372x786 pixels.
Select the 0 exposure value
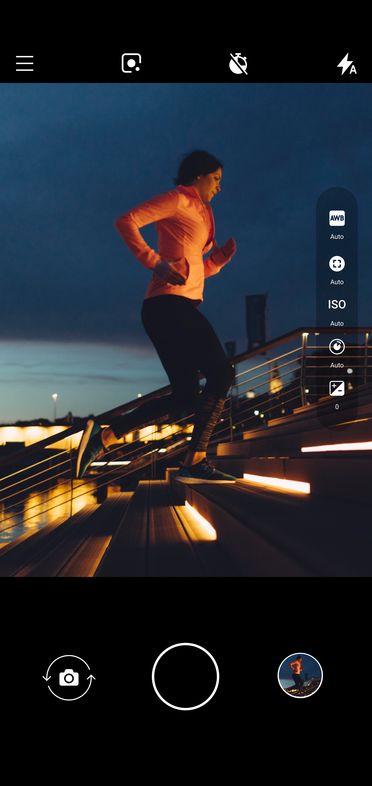(337, 407)
